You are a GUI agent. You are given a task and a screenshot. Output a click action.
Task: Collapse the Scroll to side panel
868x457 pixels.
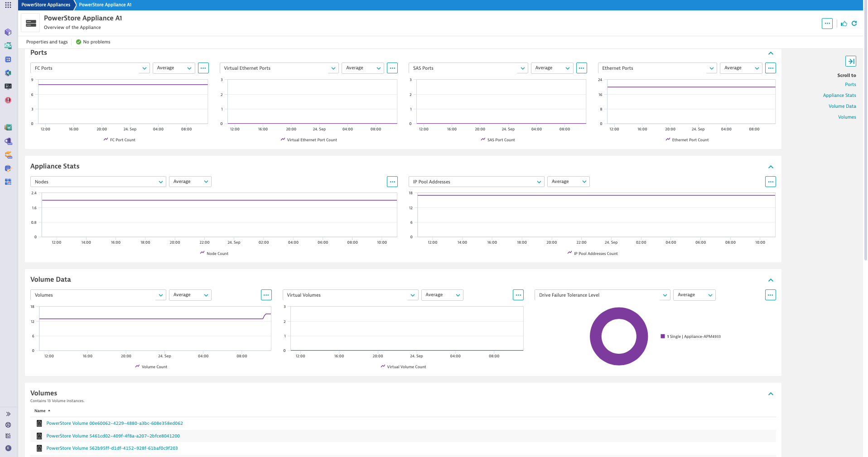851,61
